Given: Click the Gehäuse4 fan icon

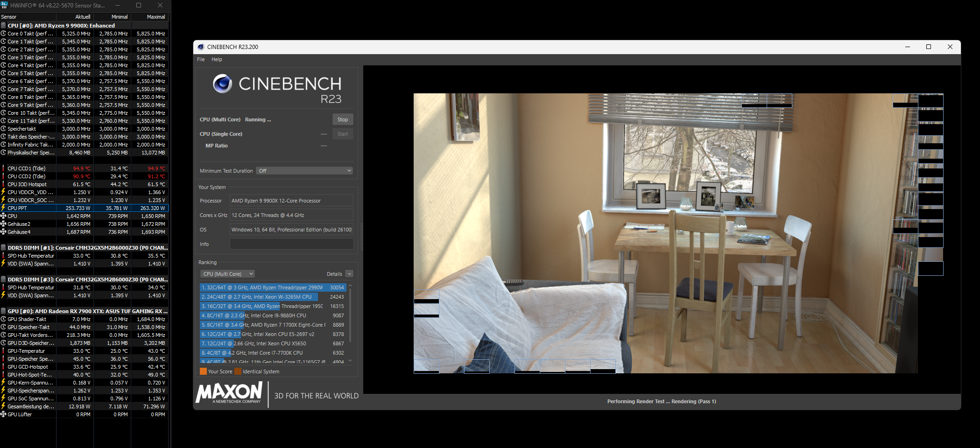Looking at the screenshot, I should pyautogui.click(x=3, y=232).
